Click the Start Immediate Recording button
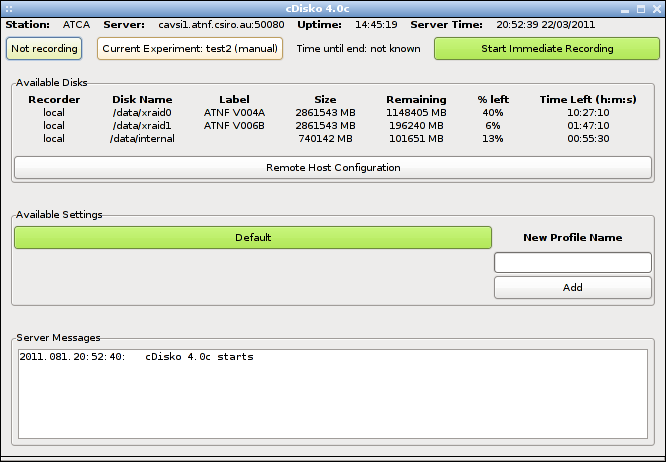Image resolution: width=666 pixels, height=462 pixels. pyautogui.click(x=545, y=48)
